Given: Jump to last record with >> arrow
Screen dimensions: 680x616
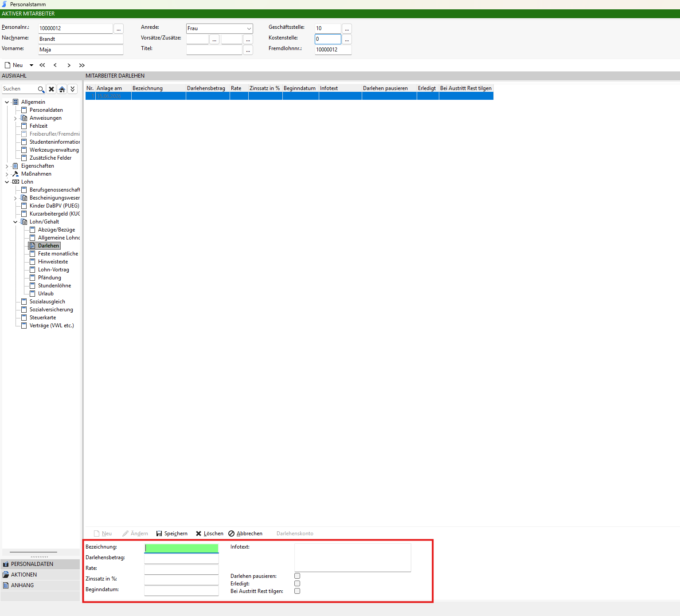Looking at the screenshot, I should click(x=82, y=65).
